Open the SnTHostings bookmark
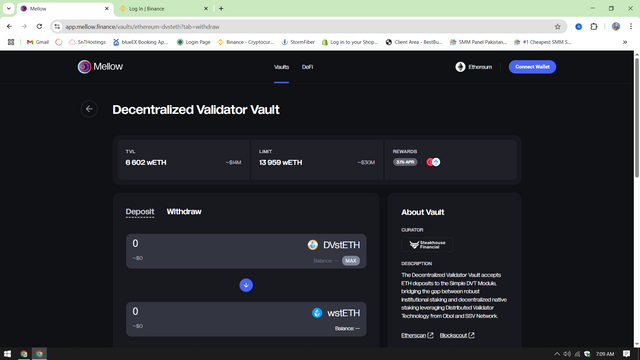Viewport: 640px width, 360px height. click(x=87, y=42)
